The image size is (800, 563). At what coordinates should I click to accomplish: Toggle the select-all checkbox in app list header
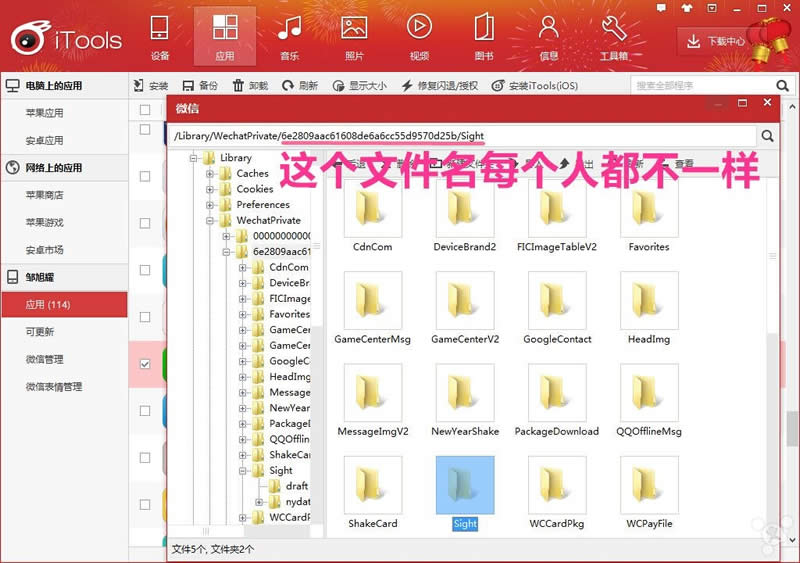click(145, 110)
